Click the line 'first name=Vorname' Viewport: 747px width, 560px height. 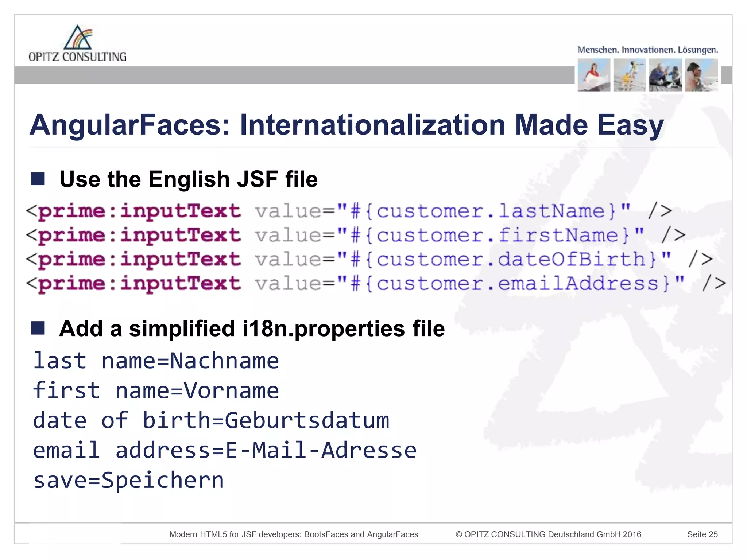(x=156, y=391)
